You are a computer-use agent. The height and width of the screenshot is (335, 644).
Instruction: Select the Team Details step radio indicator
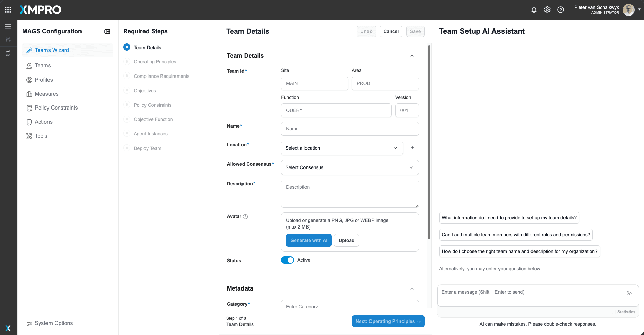127,47
